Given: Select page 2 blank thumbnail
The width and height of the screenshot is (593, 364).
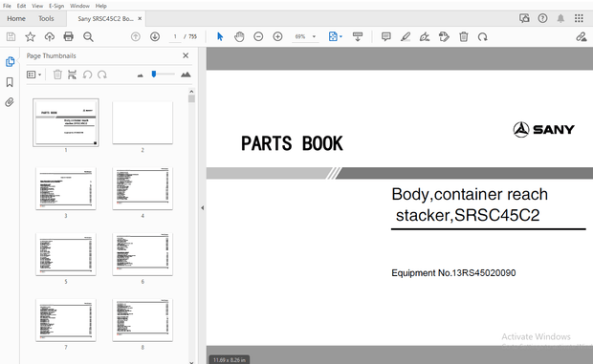Looking at the screenshot, I should pos(143,122).
